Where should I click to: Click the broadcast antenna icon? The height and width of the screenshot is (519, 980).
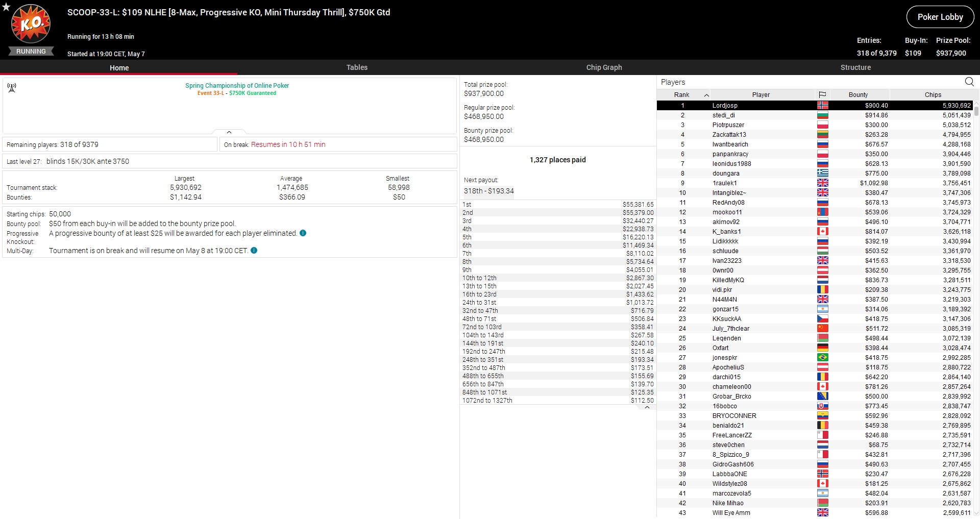(12, 88)
